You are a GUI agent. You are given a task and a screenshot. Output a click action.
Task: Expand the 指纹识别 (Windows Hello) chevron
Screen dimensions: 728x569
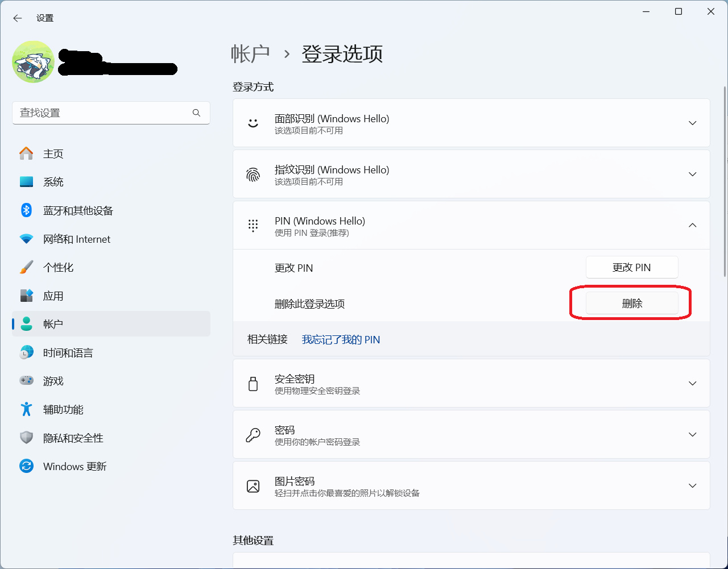tap(693, 174)
